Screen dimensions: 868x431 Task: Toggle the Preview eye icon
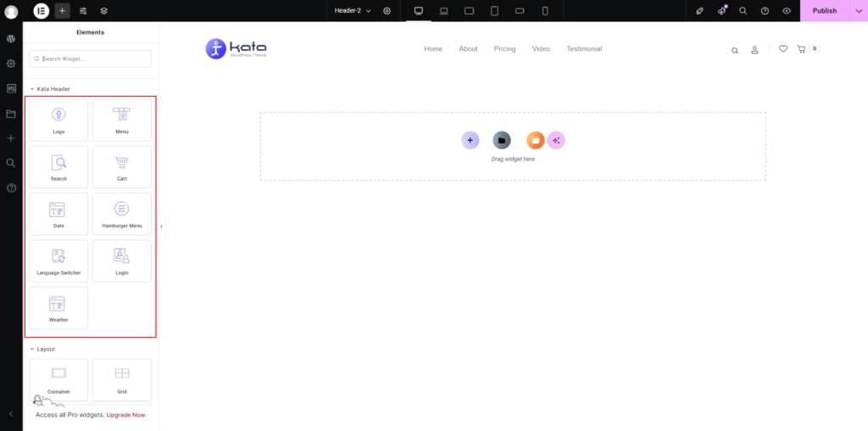(787, 11)
